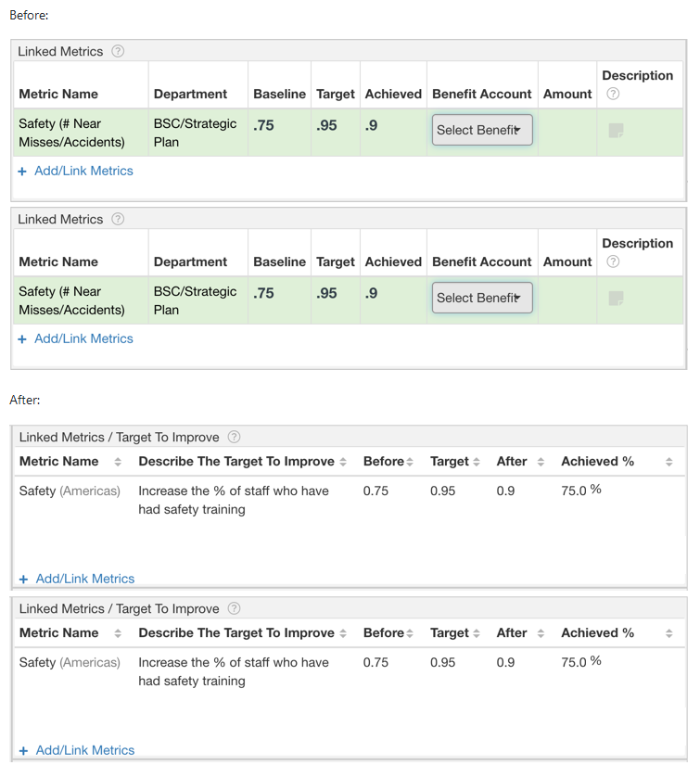Sort by Describe The Target To Improve, second After table
The width and height of the screenshot is (700, 765).
point(343,633)
